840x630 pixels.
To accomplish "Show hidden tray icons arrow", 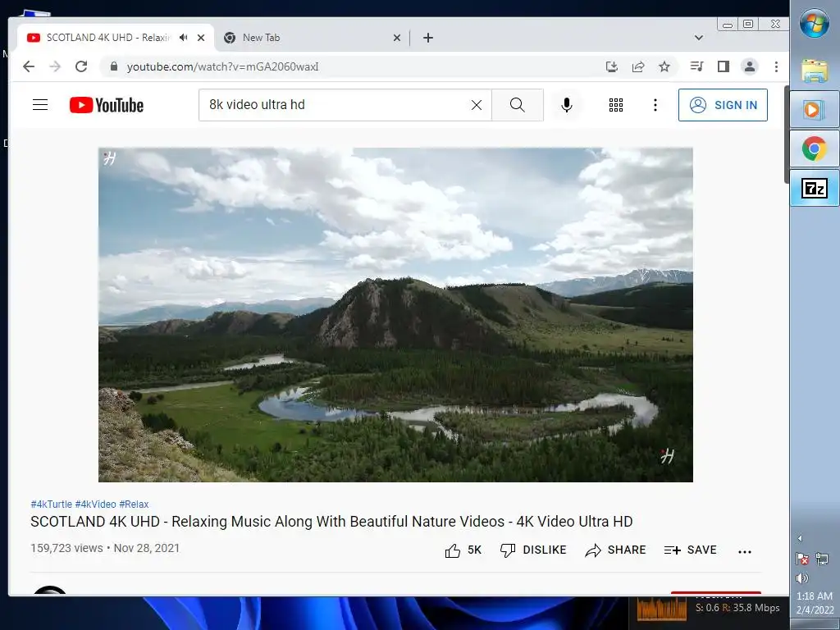I will point(800,538).
